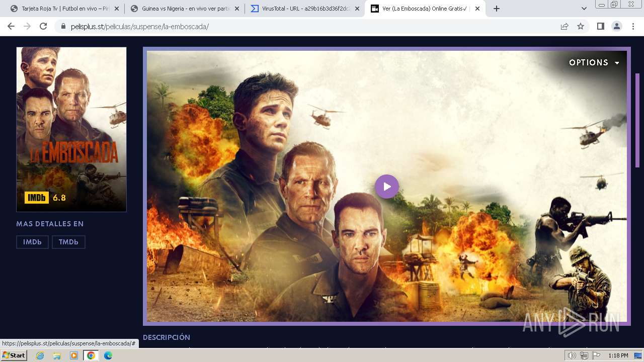Open the Action Center flag icon
This screenshot has height=362, width=644.
coord(596,355)
